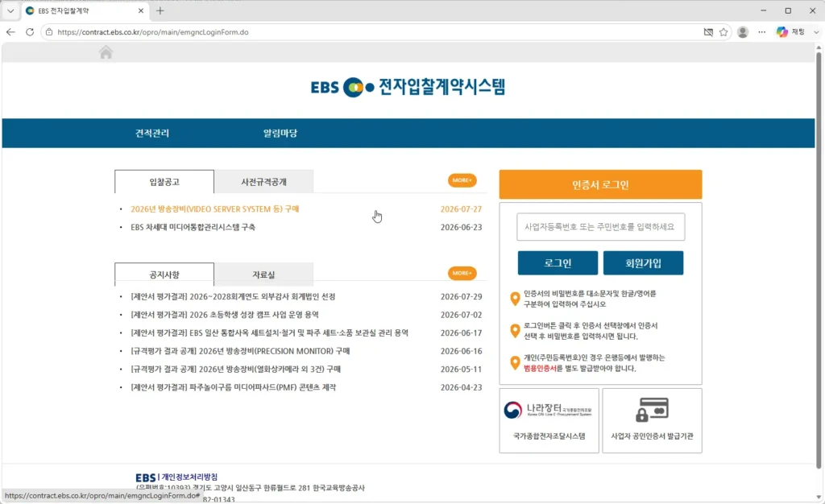Click the date 2026-07-27
The height and width of the screenshot is (504, 825).
pos(461,209)
